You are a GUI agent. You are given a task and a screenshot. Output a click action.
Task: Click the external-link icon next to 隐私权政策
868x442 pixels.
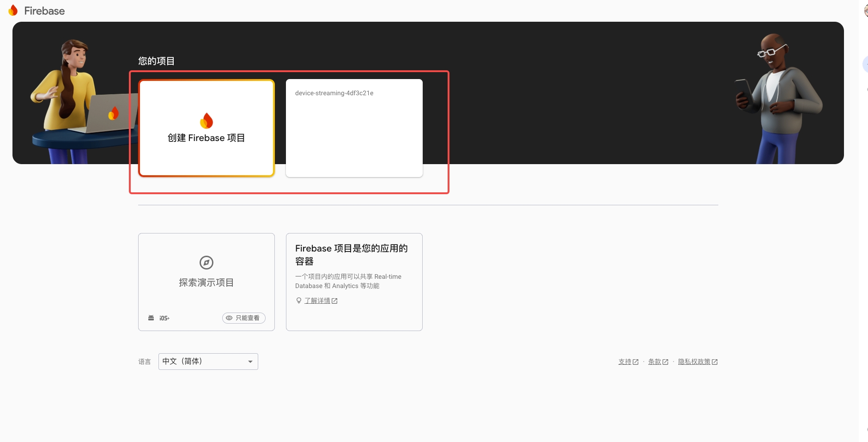tap(715, 362)
